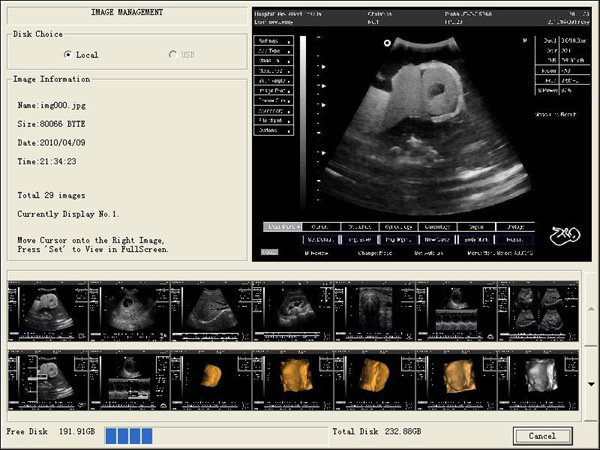Select the fourth orange 3D render thumbnail

point(456,380)
